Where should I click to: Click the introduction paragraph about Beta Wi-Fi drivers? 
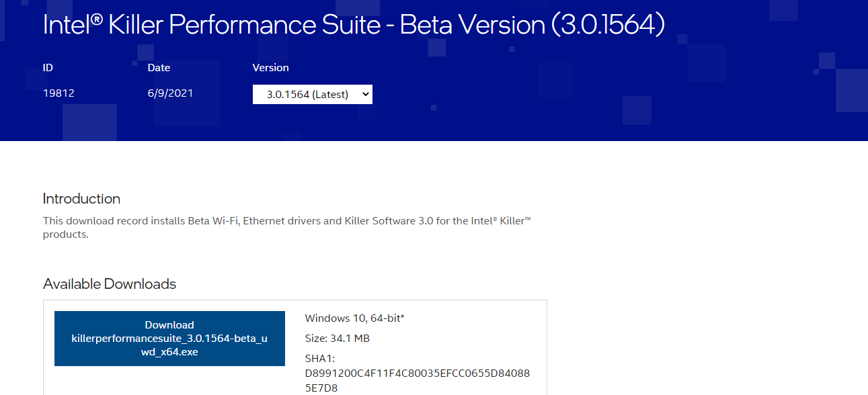click(269, 221)
